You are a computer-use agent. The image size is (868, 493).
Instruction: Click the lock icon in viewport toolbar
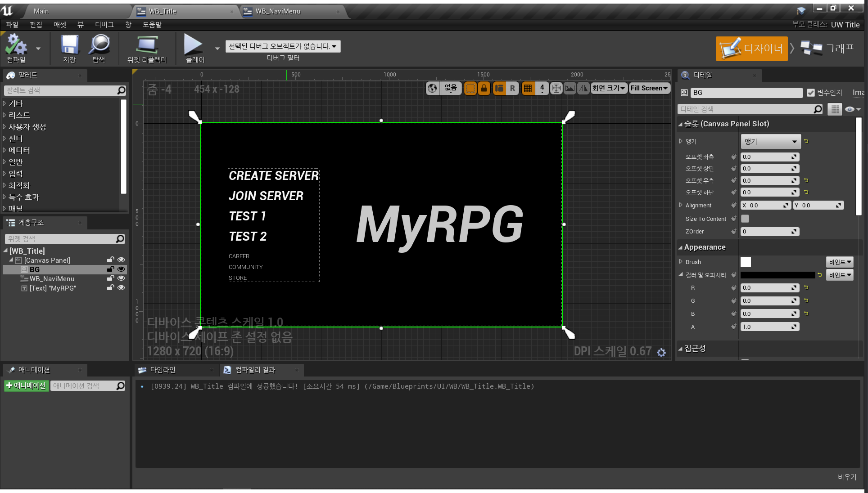tap(484, 89)
